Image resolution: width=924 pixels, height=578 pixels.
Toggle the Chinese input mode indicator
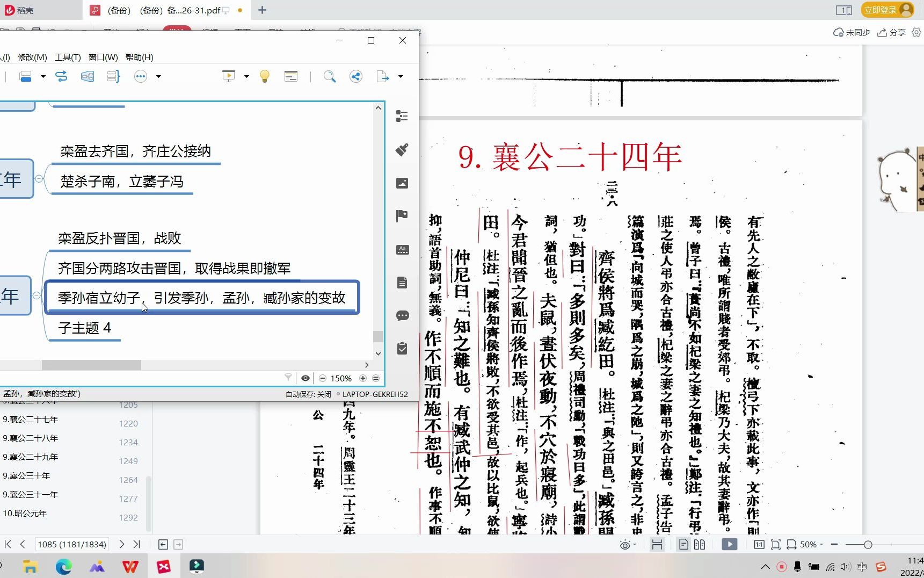point(862,567)
